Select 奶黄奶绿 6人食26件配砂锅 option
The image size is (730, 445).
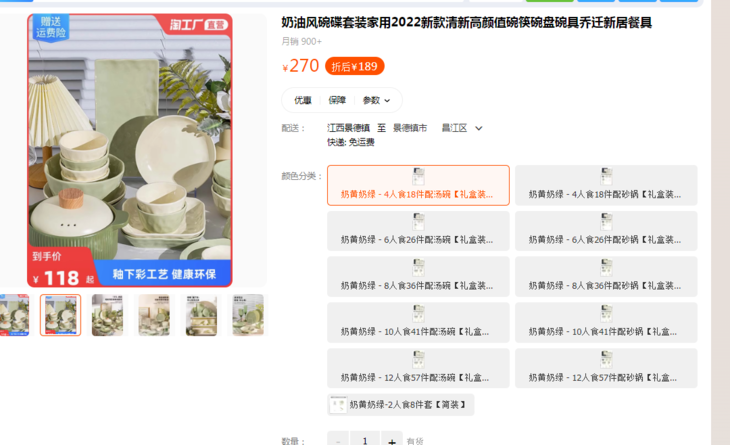606,231
